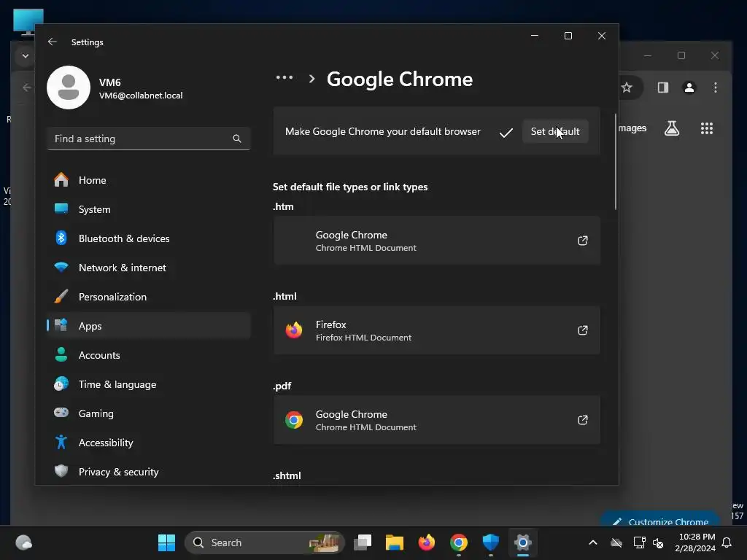Select Apps in the sidebar
Viewport: 747px width, 560px height.
(149, 326)
